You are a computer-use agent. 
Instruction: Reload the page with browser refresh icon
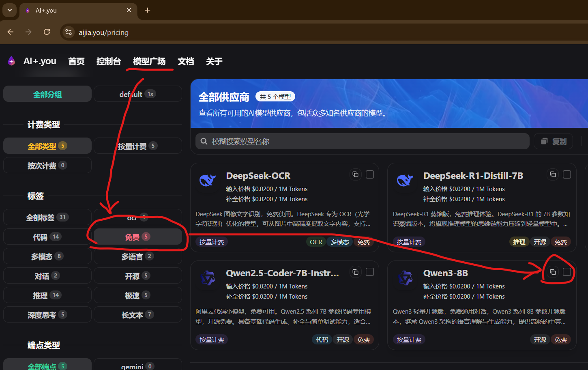pos(47,32)
